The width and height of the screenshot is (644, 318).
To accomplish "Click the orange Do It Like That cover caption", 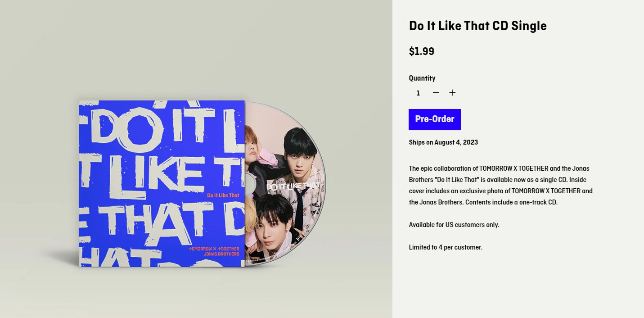I will pos(223,195).
